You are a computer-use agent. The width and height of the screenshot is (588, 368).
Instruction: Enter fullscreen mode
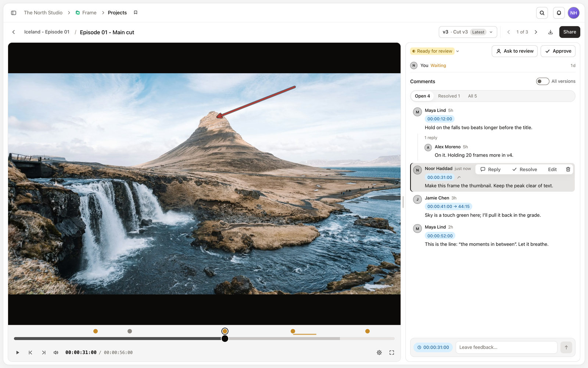tap(392, 353)
